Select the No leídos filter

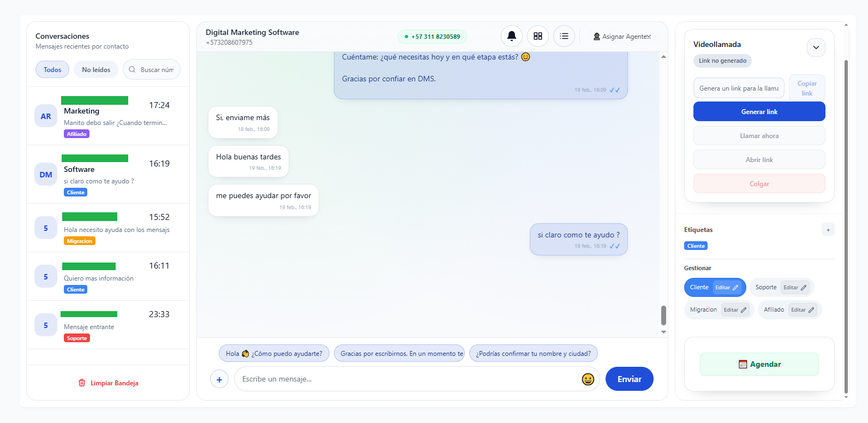[x=96, y=70]
